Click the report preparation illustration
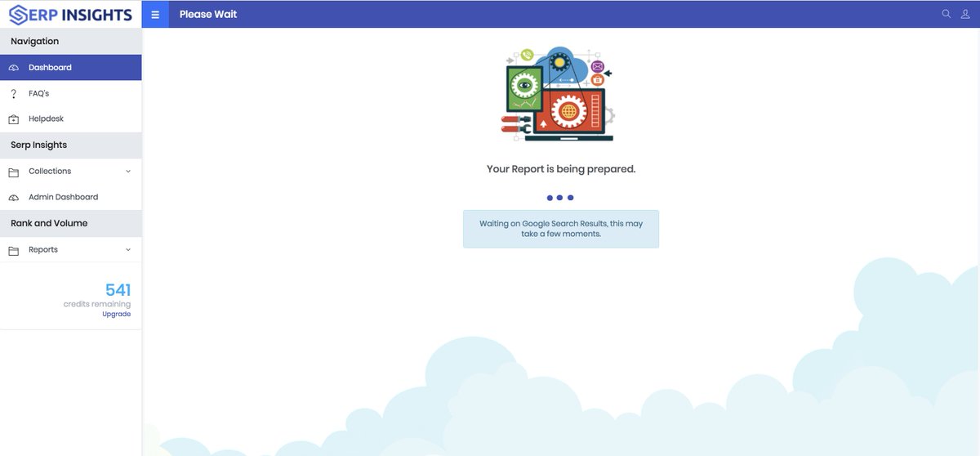Screen dimensions: 980x456 point(559,94)
